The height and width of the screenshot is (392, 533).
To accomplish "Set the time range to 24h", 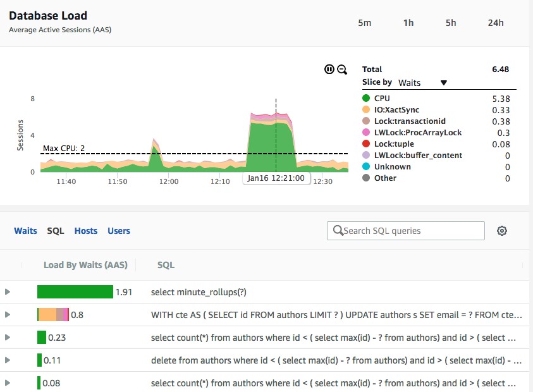I will tap(496, 23).
